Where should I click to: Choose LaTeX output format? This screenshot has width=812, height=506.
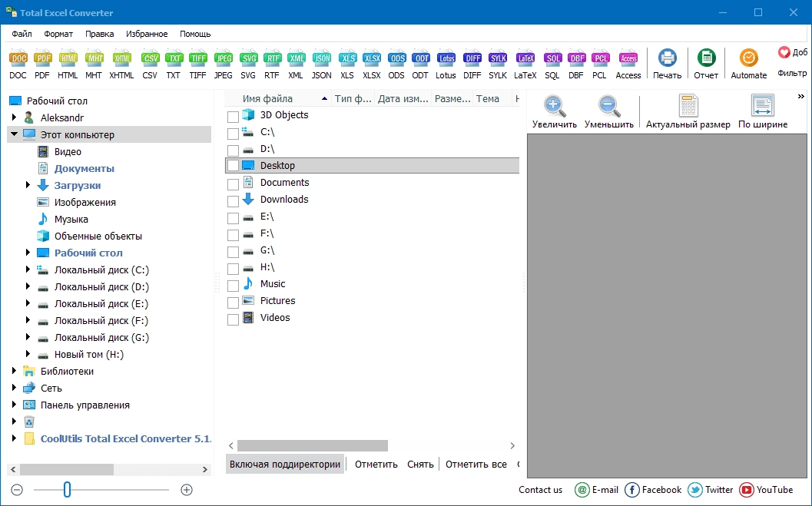(x=525, y=64)
